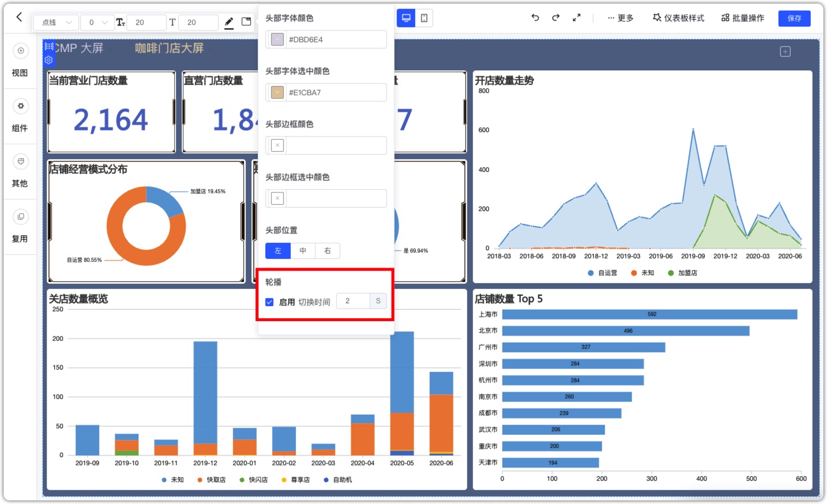
Task: Open the 其他 sidebar section
Action: tap(20, 171)
